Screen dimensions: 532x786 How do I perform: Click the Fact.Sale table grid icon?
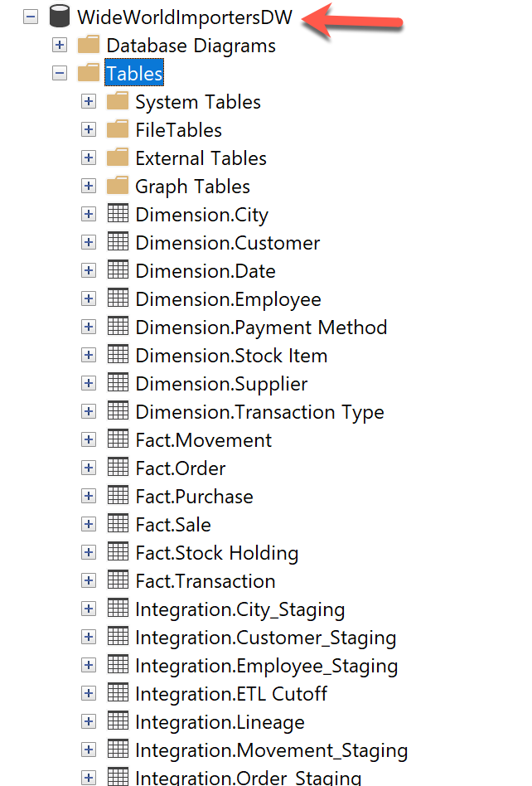[x=118, y=525]
